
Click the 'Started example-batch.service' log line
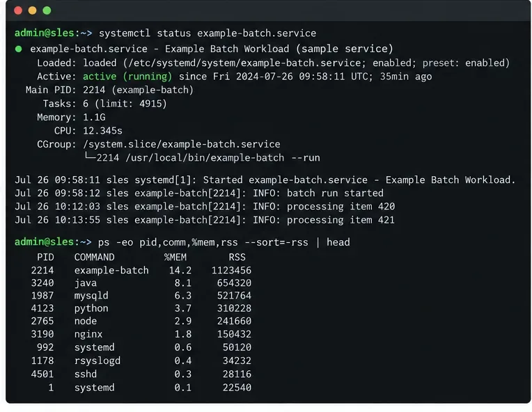(x=265, y=180)
